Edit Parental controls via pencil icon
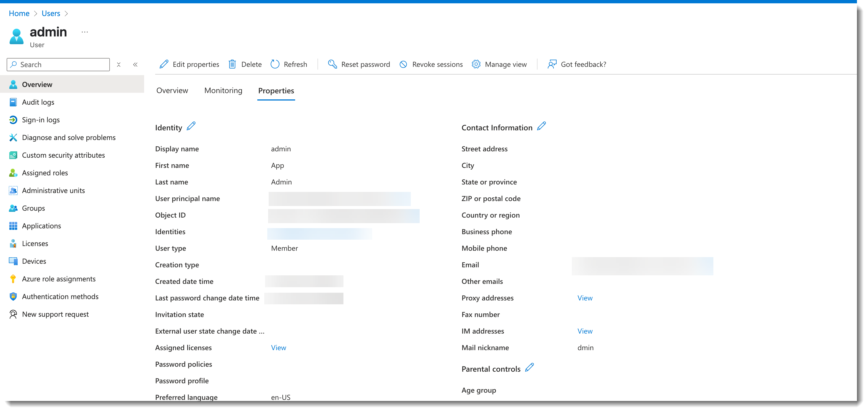 coord(529,368)
